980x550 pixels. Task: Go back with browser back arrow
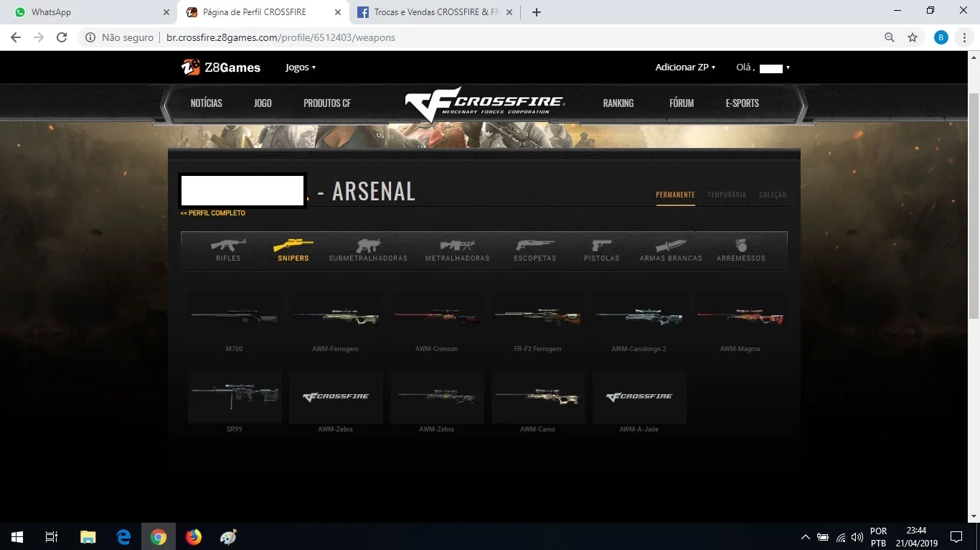pyautogui.click(x=16, y=37)
